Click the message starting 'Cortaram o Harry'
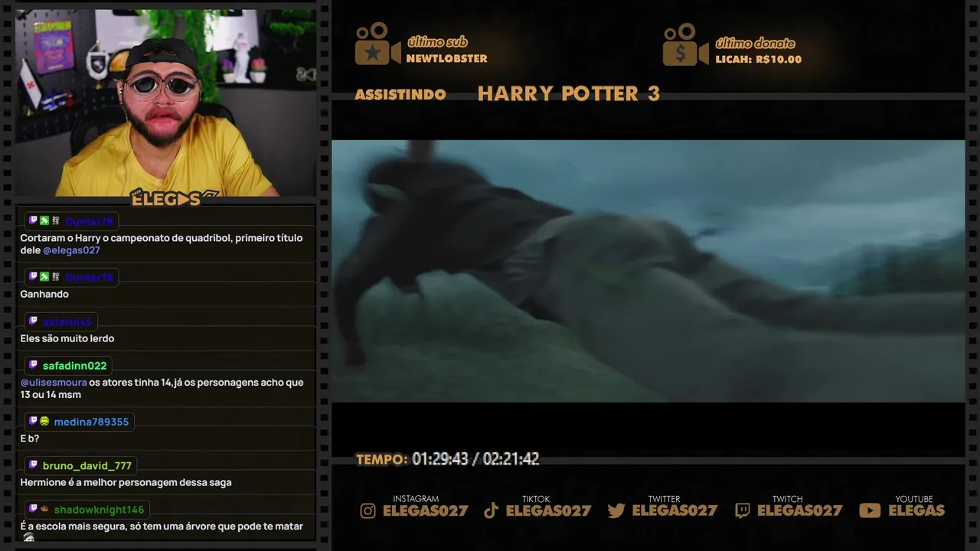The height and width of the screenshot is (551, 980). click(x=162, y=244)
